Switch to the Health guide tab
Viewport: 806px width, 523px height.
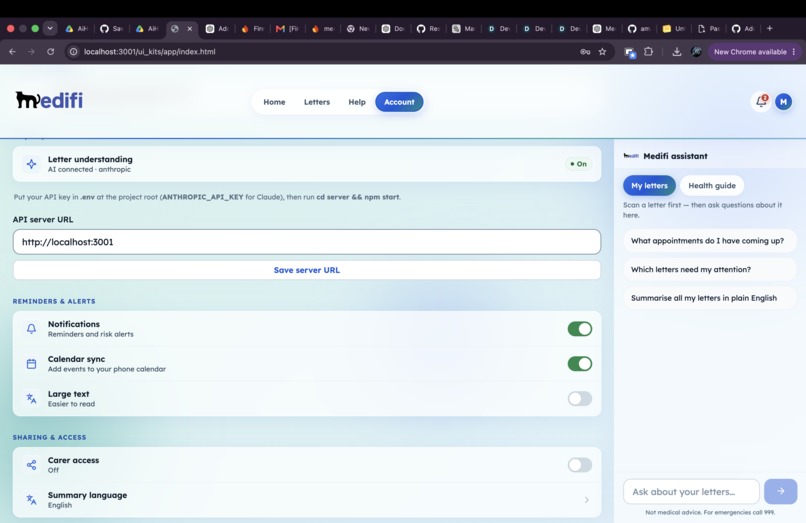(712, 186)
